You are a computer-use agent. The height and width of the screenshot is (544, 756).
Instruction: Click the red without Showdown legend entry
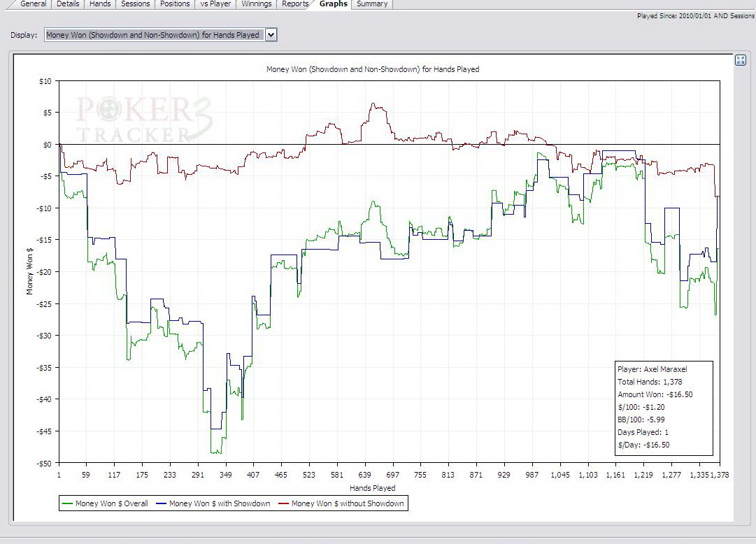341,503
